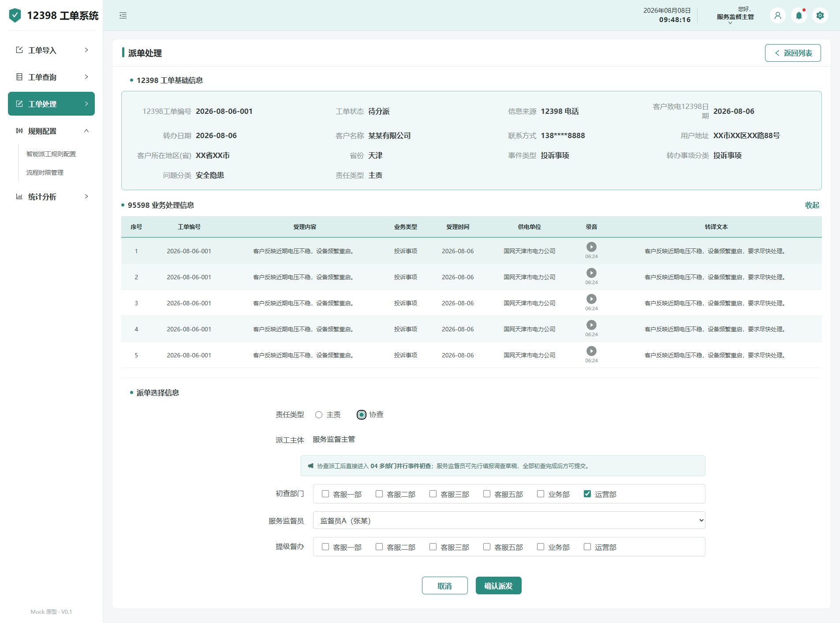
Task: Open the 服务监督员 dropdown
Action: (509, 520)
